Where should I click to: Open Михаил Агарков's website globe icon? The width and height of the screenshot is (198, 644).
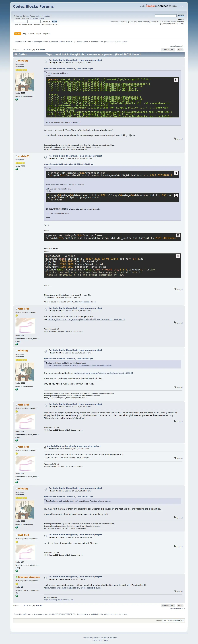[17, 596]
